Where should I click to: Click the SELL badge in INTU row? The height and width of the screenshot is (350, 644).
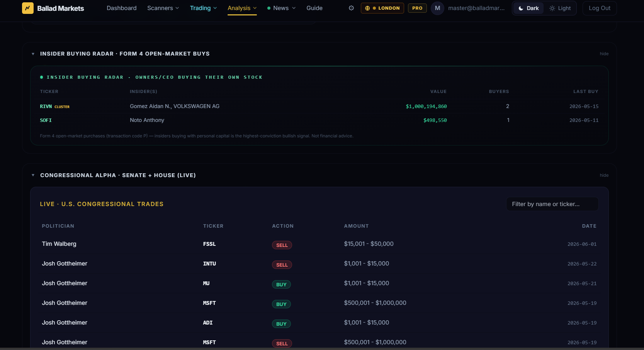[x=282, y=265]
